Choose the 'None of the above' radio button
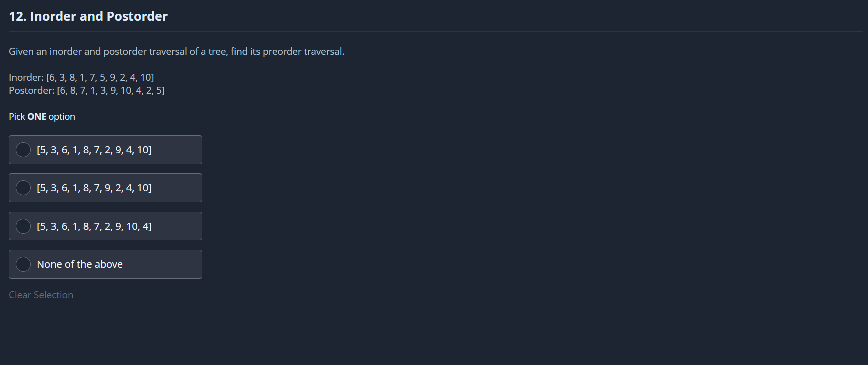 (x=23, y=264)
